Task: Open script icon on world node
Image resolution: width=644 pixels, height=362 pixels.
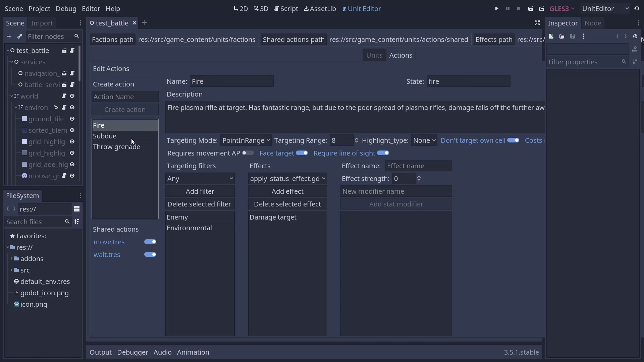Action: point(64,96)
